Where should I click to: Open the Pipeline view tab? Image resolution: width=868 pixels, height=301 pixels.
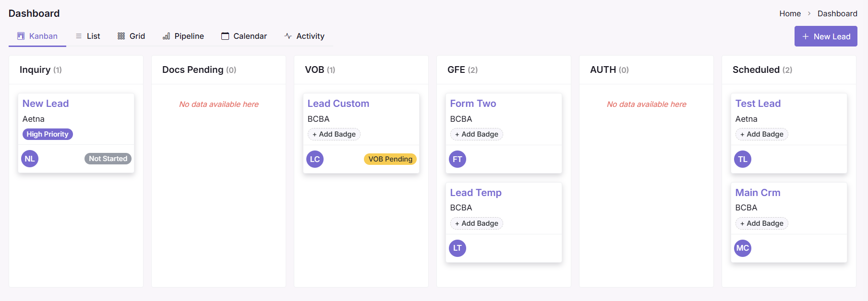click(x=183, y=36)
